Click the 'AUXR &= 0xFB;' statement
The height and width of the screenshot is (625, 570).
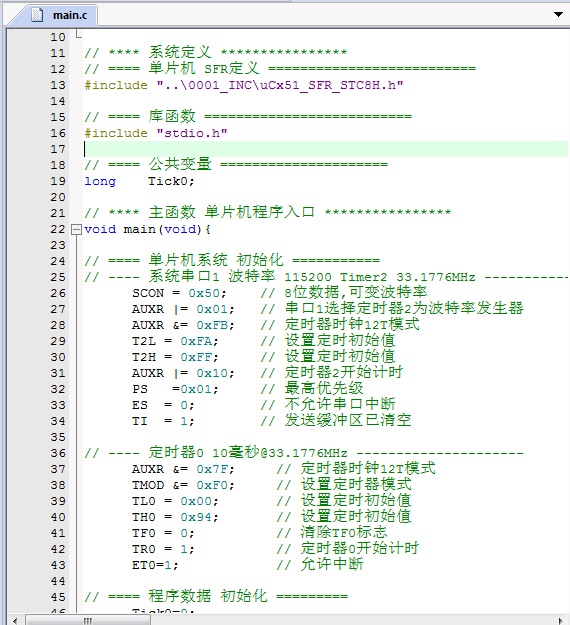[x=183, y=325]
